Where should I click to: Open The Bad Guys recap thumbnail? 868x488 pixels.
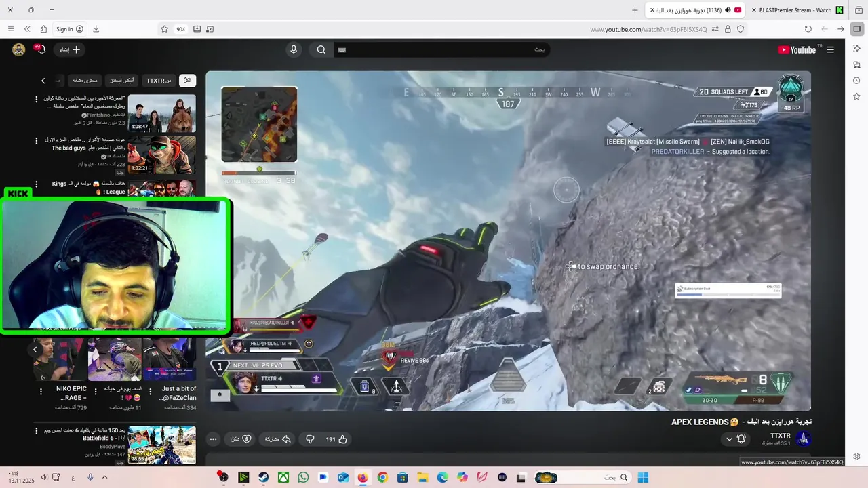coord(161,155)
